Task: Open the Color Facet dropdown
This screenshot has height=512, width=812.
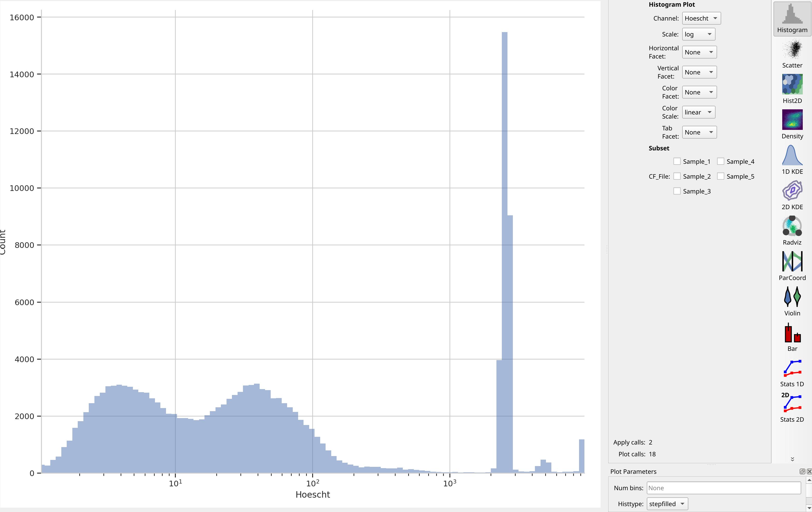Action: click(x=699, y=92)
